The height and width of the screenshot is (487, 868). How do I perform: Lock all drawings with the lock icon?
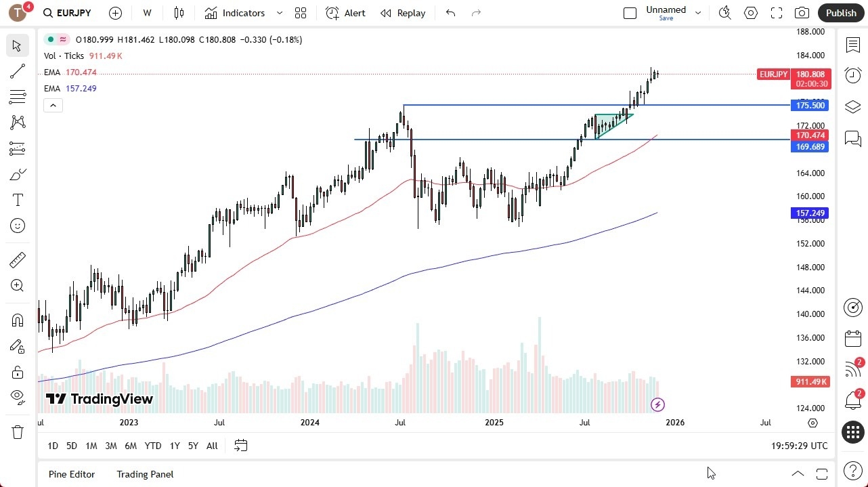(x=18, y=372)
